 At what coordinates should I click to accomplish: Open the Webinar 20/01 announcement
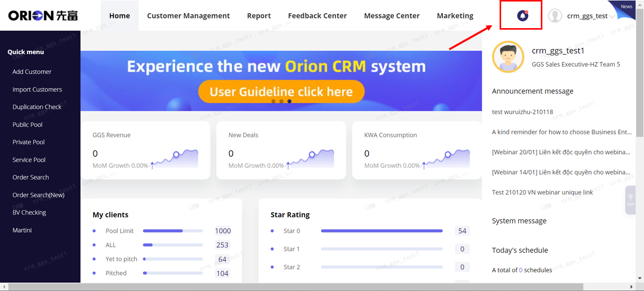(x=562, y=152)
